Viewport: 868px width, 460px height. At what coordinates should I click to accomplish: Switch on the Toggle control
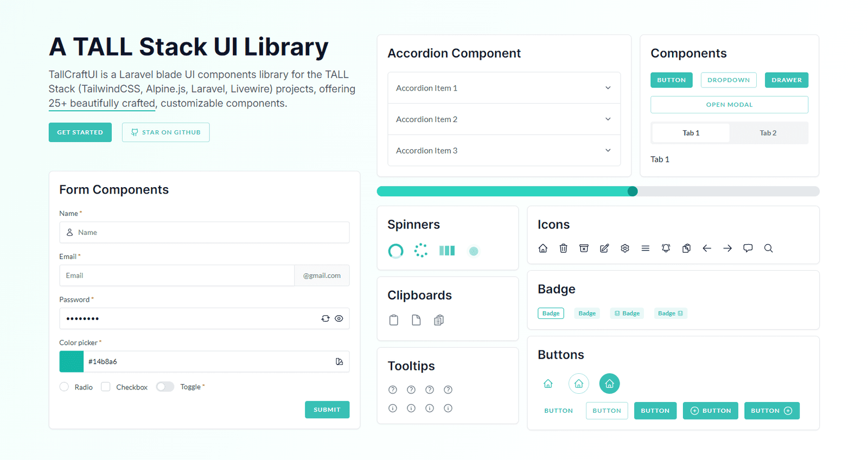coord(165,387)
